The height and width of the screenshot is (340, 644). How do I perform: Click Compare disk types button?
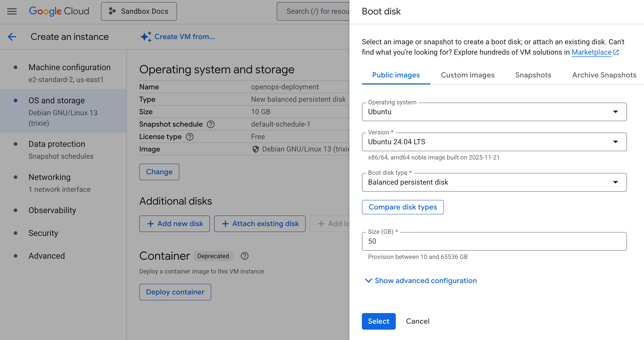(403, 207)
